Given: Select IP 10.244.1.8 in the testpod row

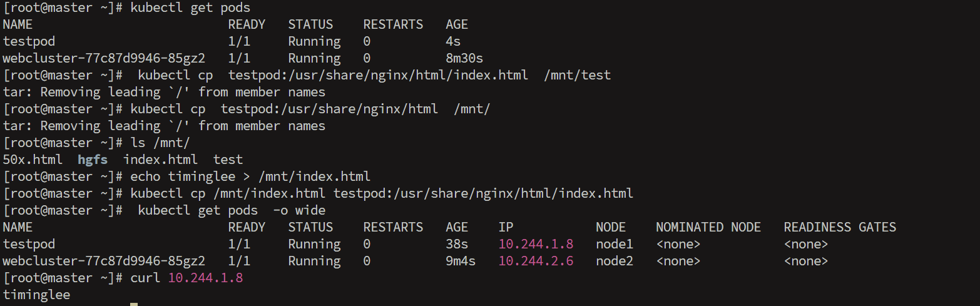Looking at the screenshot, I should [x=536, y=245].
